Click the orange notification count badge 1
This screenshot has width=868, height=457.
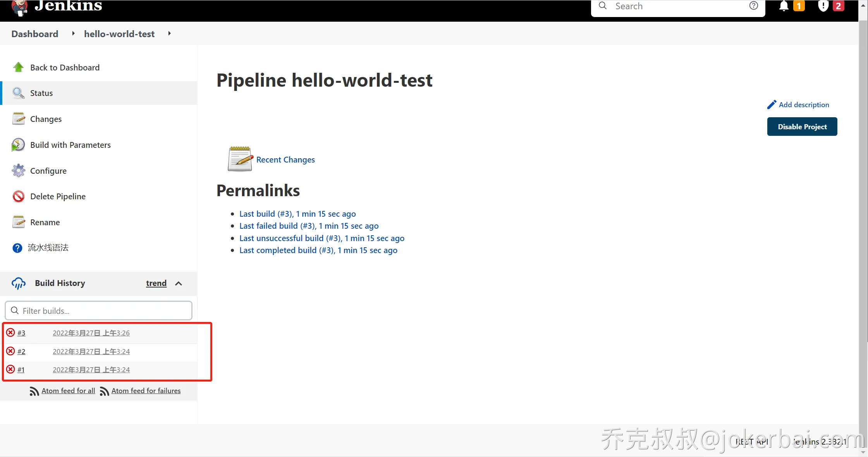[x=799, y=6]
